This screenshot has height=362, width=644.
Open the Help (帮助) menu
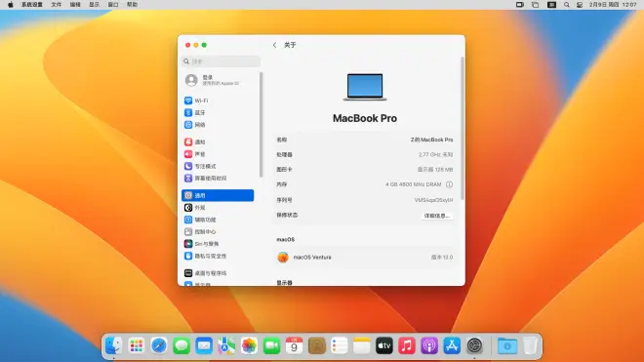pyautogui.click(x=132, y=5)
